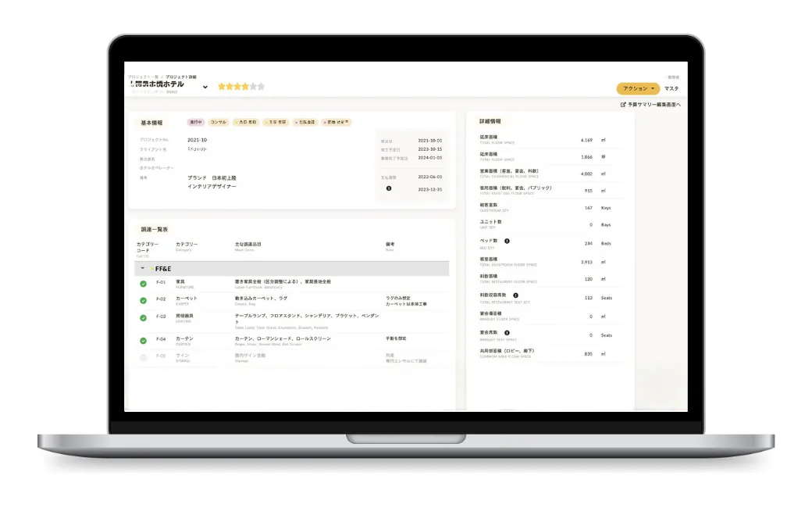Click the インテリアデザイナー remark text

212,187
